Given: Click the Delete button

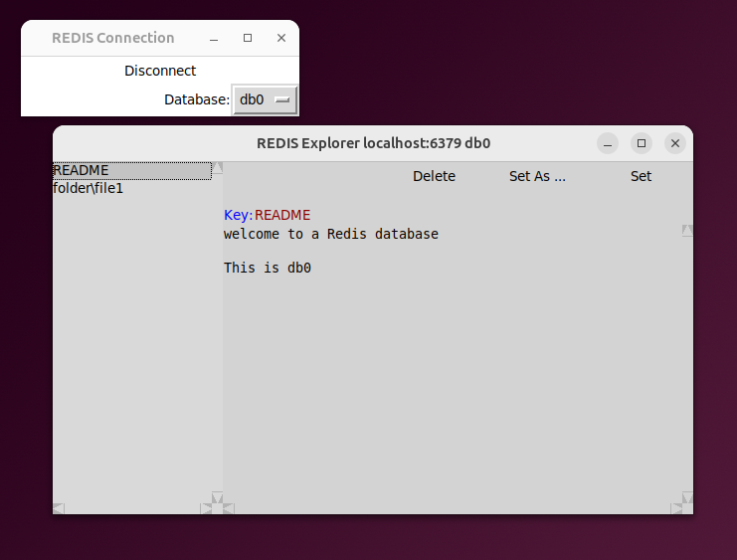Looking at the screenshot, I should 434,176.
